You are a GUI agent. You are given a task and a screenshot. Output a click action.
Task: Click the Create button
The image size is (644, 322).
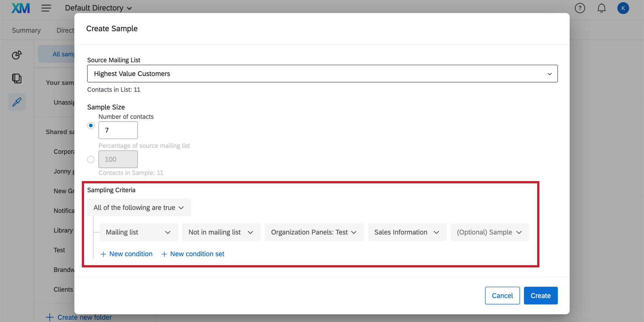click(x=541, y=295)
